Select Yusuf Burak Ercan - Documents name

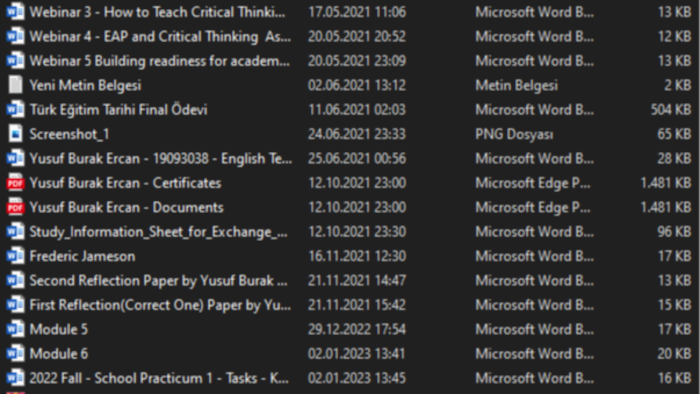[x=126, y=207]
